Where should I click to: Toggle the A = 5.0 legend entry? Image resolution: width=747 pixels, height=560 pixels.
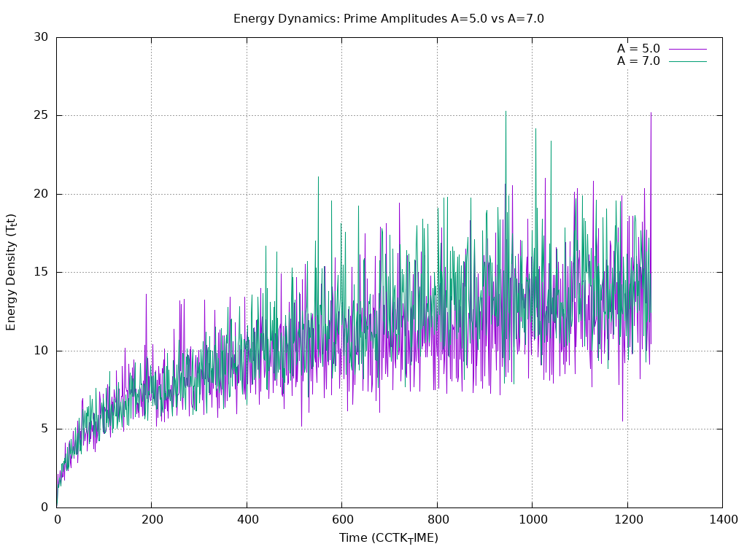[638, 49]
